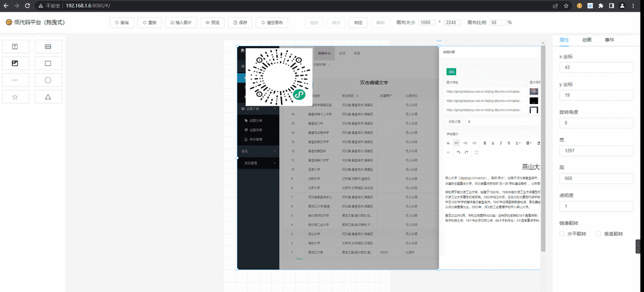Click the y 坐标 input field
Screen dimensions: 644x292
pyautogui.click(x=596, y=95)
